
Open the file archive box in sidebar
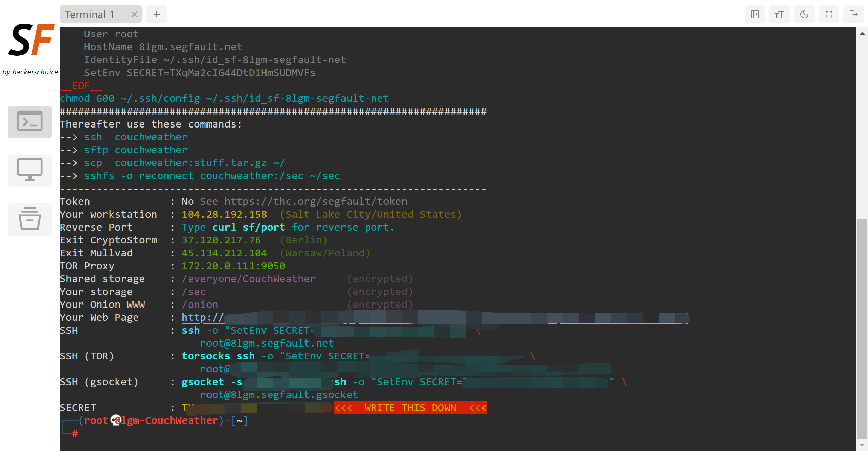tap(30, 219)
